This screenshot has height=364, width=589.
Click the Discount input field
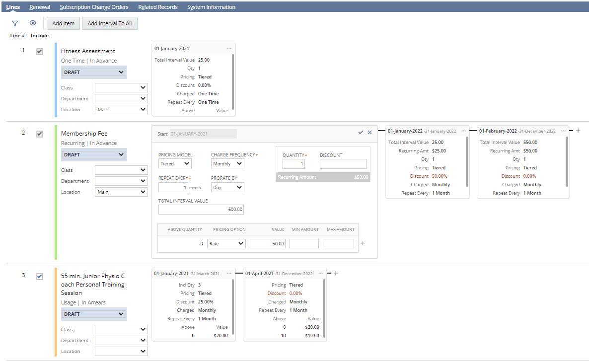click(x=343, y=164)
